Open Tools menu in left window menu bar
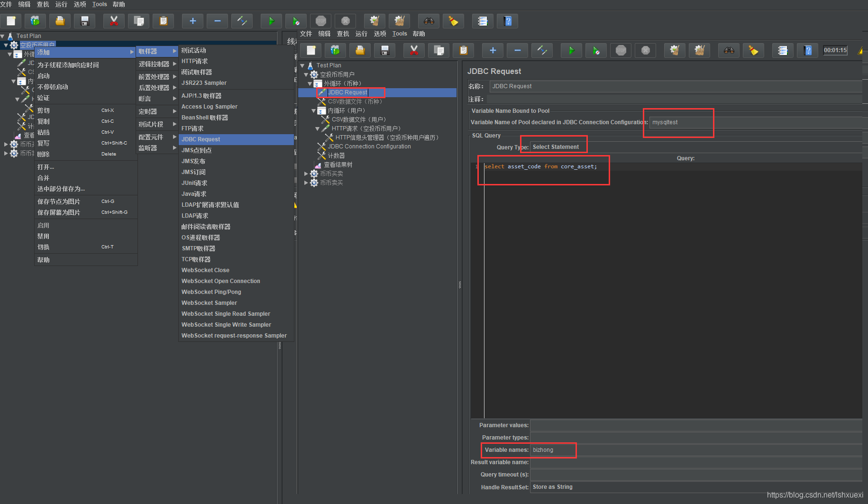Viewport: 868px width, 504px height. [100, 4]
